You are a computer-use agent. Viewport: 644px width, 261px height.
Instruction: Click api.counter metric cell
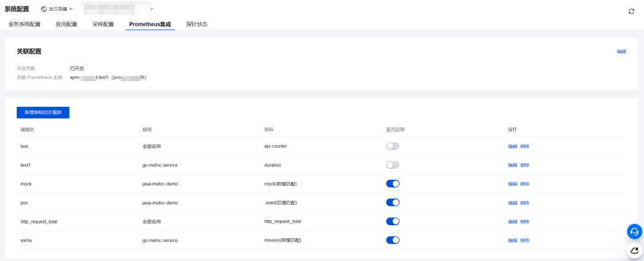[275, 146]
